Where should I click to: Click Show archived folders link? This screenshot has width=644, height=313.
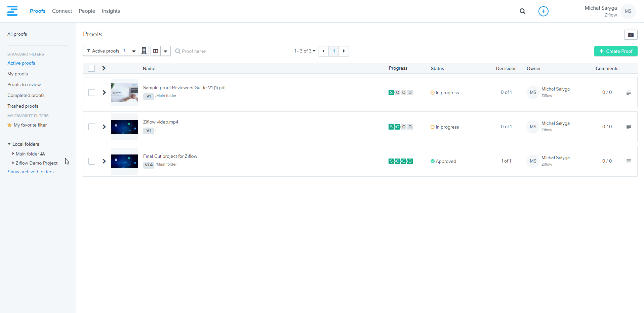pyautogui.click(x=31, y=172)
